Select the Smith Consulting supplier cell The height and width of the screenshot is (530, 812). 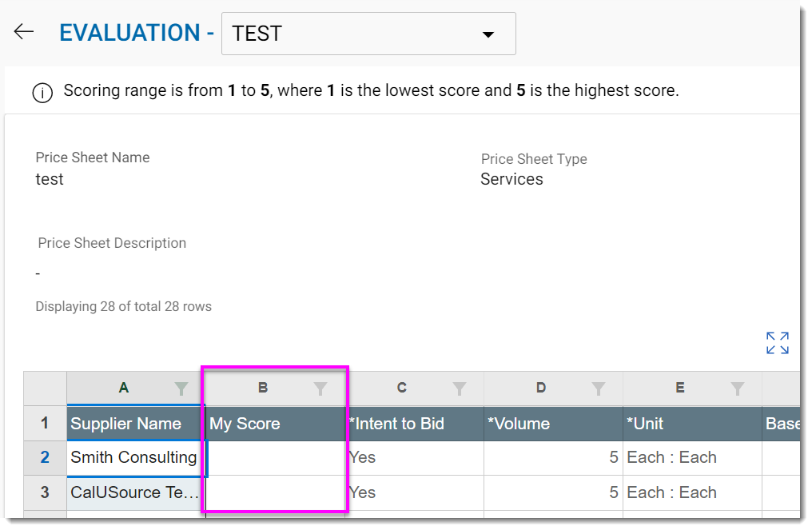point(134,458)
